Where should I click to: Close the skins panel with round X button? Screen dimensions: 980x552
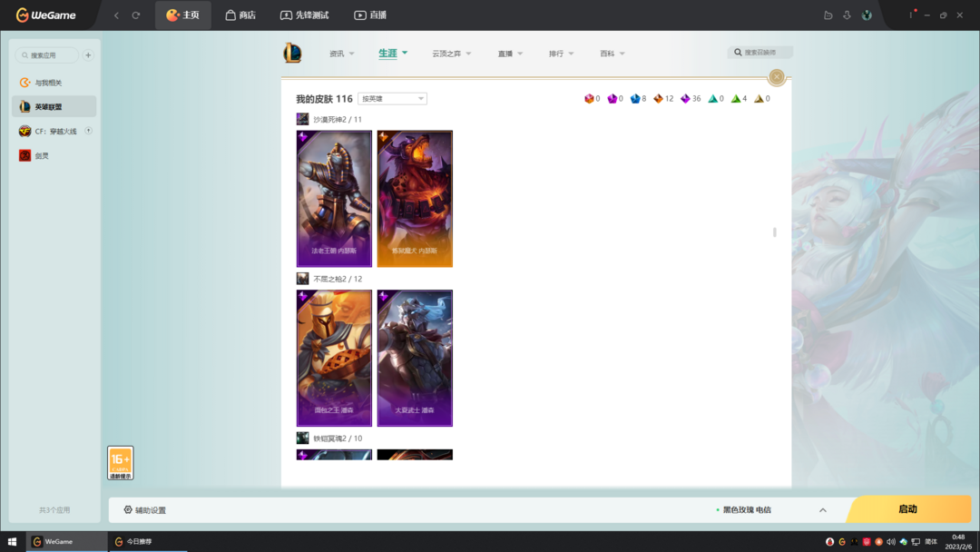(777, 77)
